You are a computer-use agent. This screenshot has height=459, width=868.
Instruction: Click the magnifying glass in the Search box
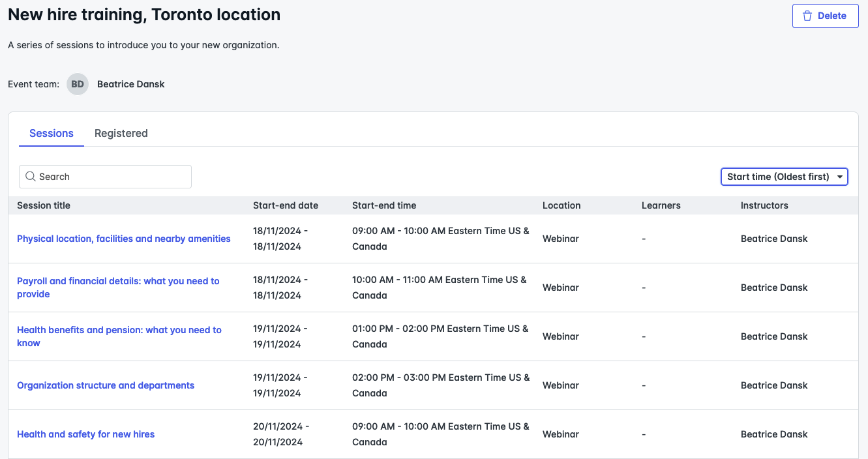(x=31, y=176)
